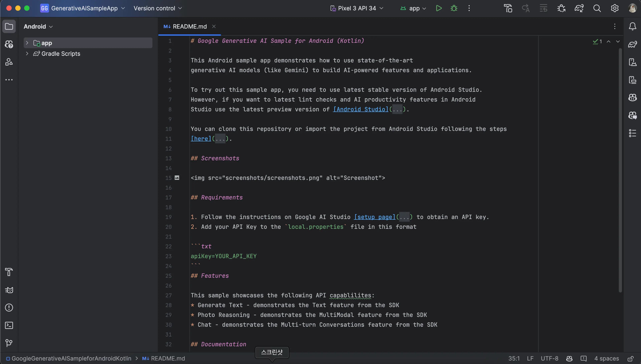The width and height of the screenshot is (641, 364).
Task: Go to next highlighted problem arrow
Action: 618,42
